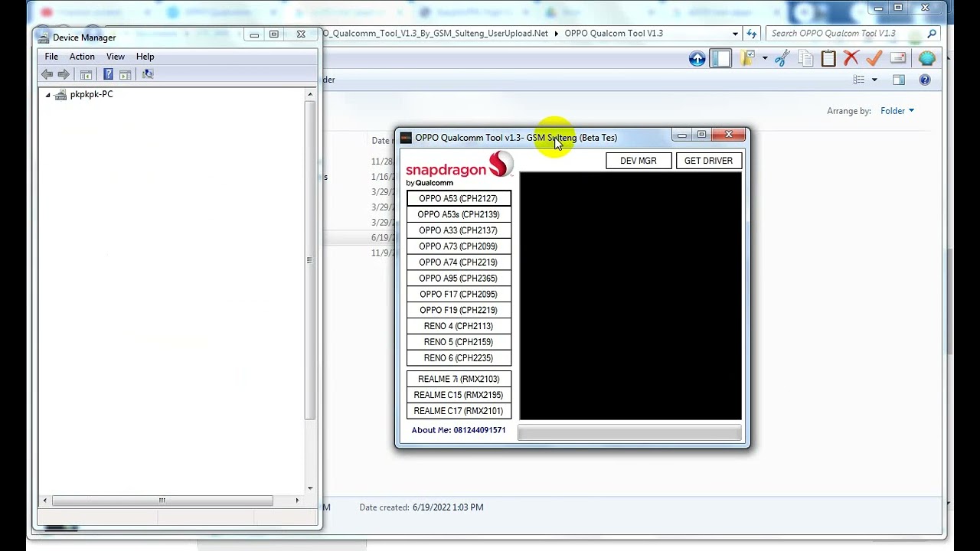Screen dimensions: 980x551
Task: Click scissors Cut icon in Explorer toolbar
Action: coord(782,59)
